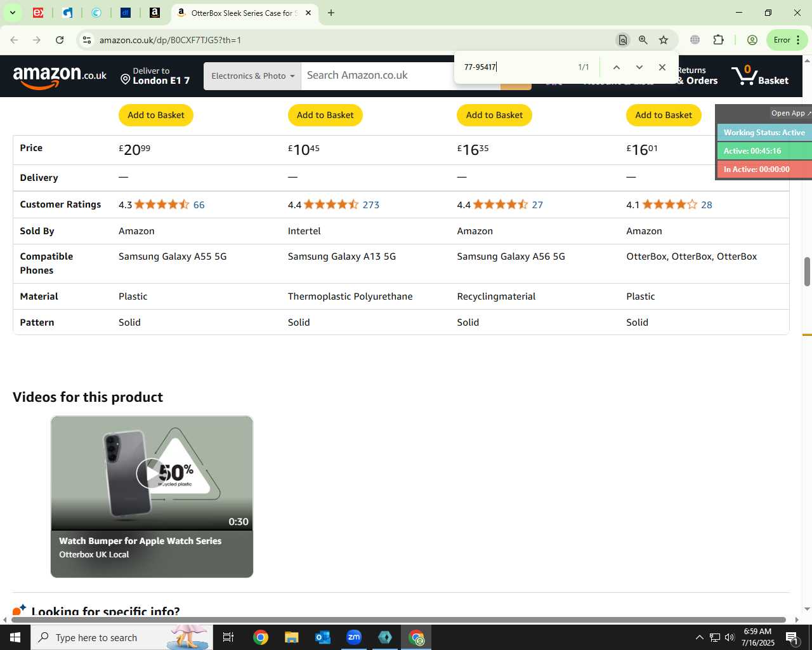Switch to the second pinned blue tab
Viewport: 812px width, 650px height.
[67, 13]
